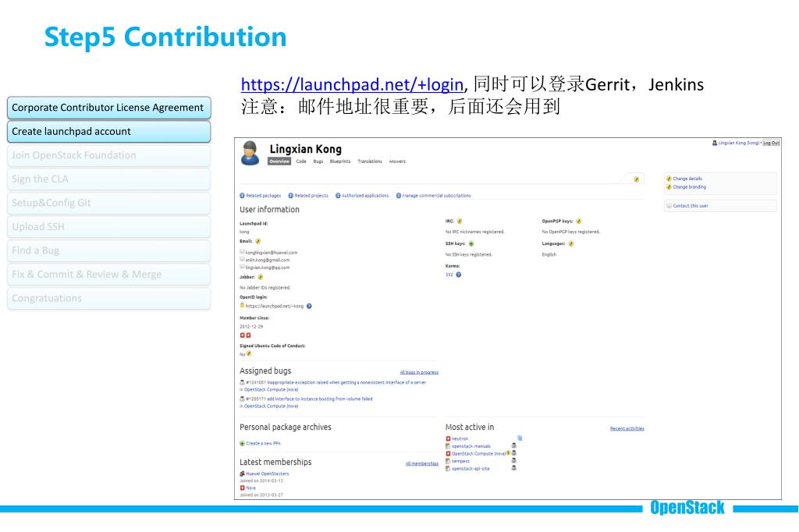Viewport: 799px width, 532px height.
Task: Select the Upload SSH step
Action: 108,227
